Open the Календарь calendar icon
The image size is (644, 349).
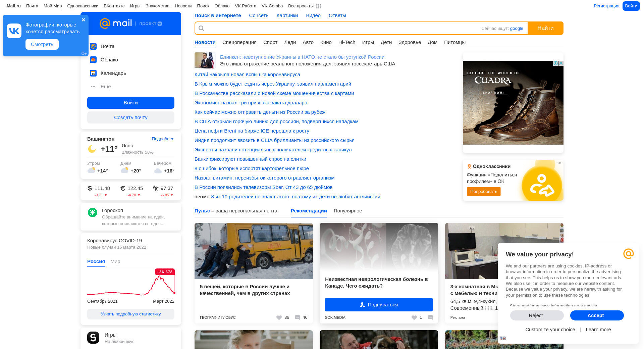(x=93, y=73)
